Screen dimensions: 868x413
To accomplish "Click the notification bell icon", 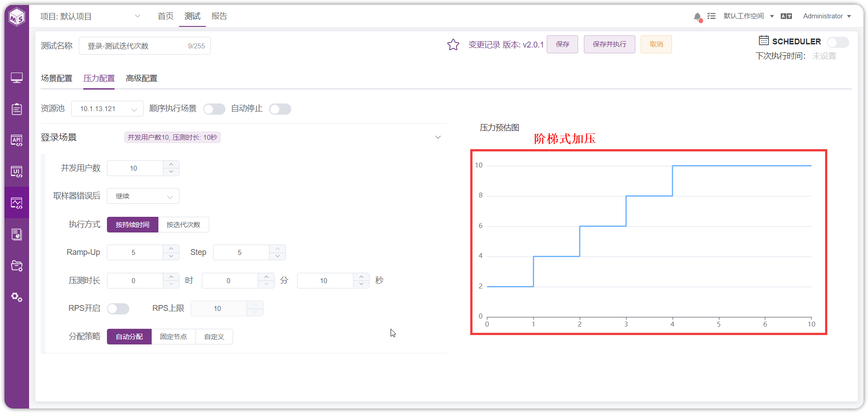I will pyautogui.click(x=698, y=17).
